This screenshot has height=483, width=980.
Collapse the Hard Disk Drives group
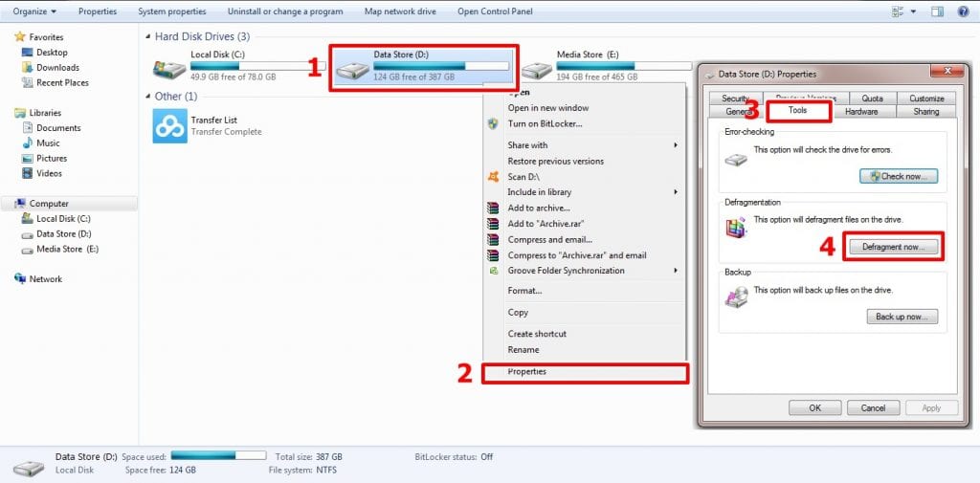pyautogui.click(x=148, y=37)
